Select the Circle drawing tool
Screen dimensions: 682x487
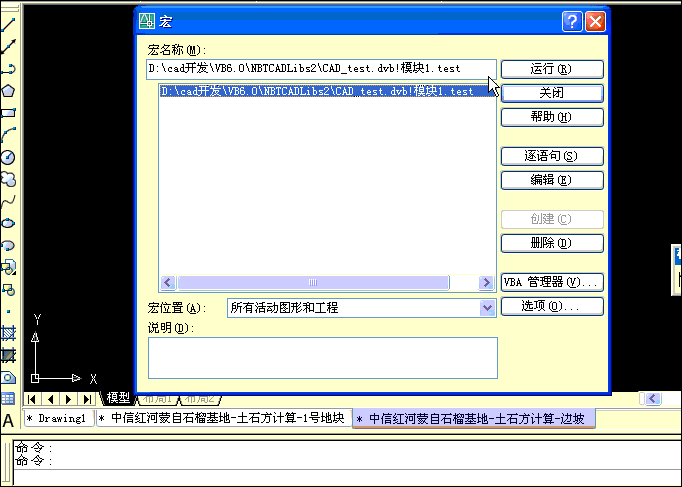click(x=8, y=157)
